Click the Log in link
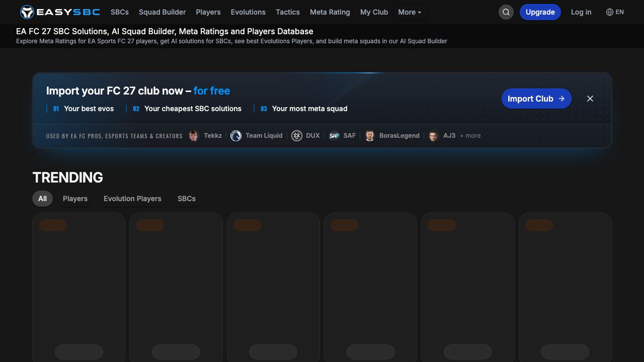Screen dimensions: 644x362 (x=581, y=12)
